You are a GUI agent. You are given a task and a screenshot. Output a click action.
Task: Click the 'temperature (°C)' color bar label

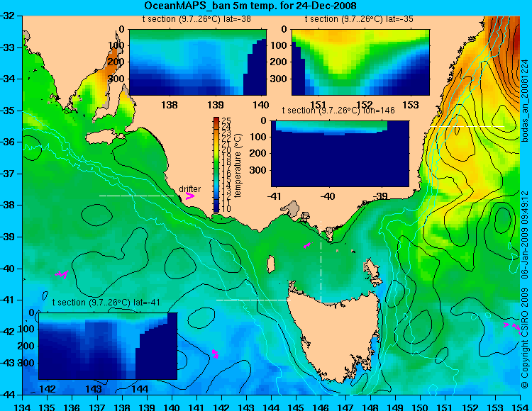point(238,165)
